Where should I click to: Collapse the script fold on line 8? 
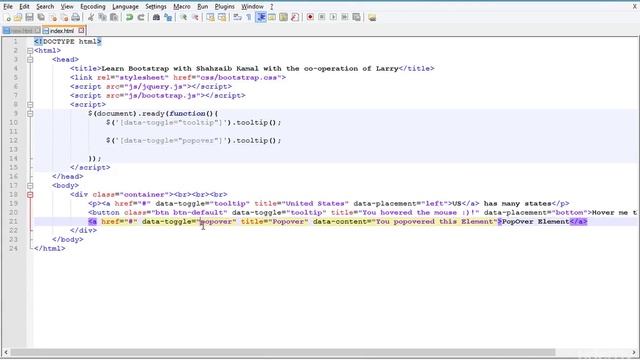(30, 104)
